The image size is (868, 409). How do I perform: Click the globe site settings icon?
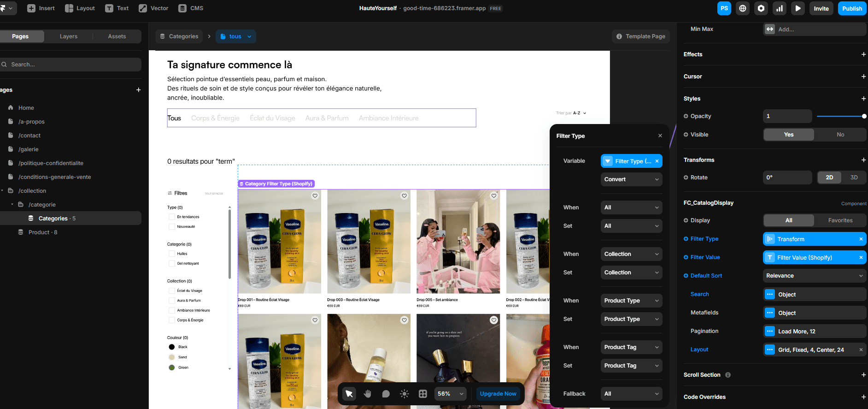[x=743, y=8]
